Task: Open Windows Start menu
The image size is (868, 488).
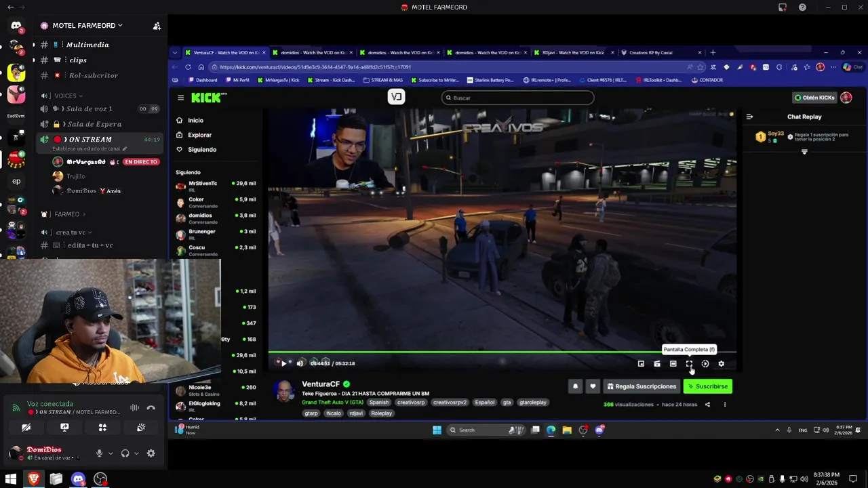Action: click(x=11, y=479)
